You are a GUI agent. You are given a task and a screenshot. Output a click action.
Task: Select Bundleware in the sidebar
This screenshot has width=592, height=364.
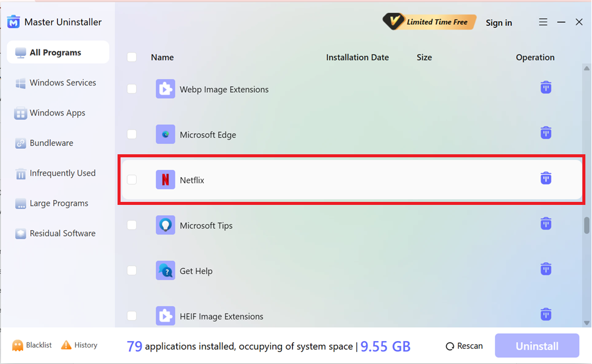pyautogui.click(x=51, y=143)
